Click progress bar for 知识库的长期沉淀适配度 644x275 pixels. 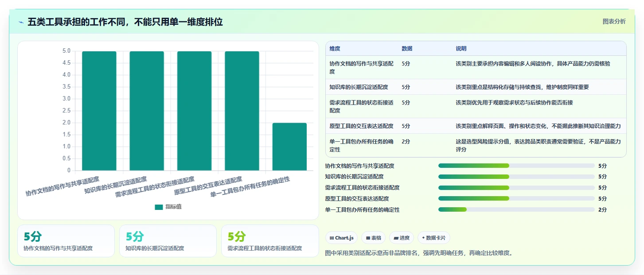tap(516, 177)
